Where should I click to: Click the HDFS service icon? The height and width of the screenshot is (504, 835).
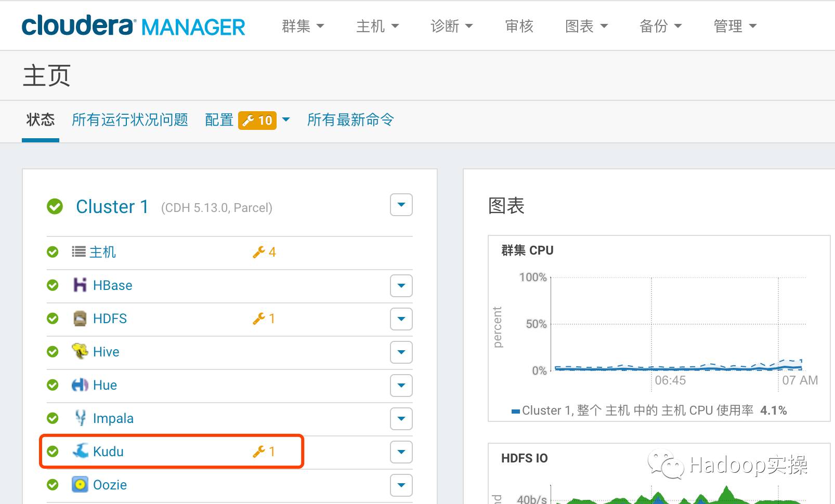[80, 318]
